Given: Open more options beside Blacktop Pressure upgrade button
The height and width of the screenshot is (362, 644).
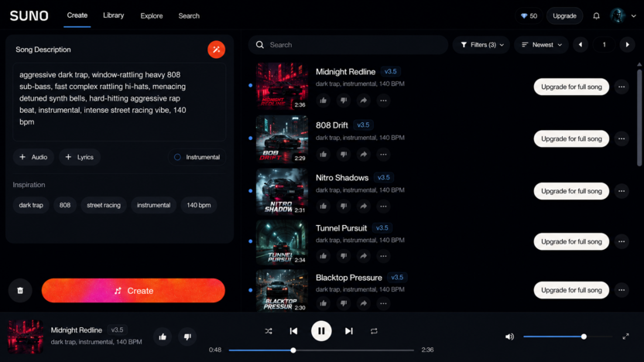Looking at the screenshot, I should point(622,290).
